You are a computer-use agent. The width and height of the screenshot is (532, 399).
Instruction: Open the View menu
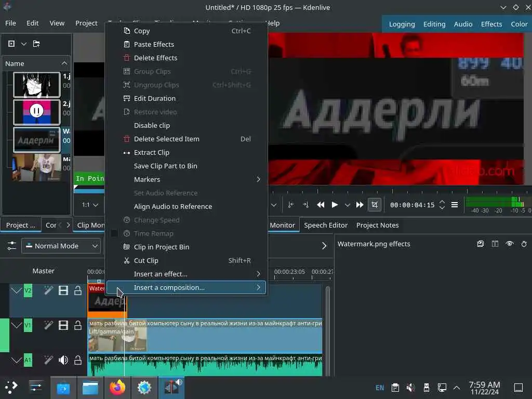pyautogui.click(x=57, y=23)
